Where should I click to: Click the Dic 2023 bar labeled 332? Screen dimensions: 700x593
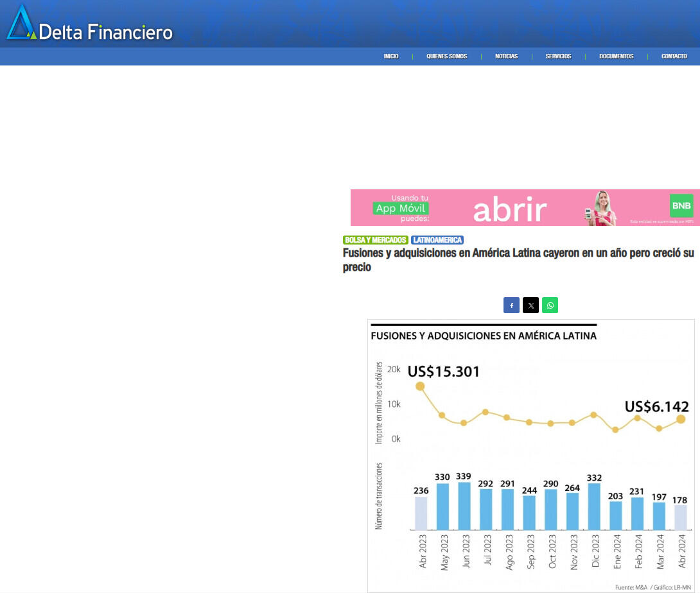pos(594,506)
